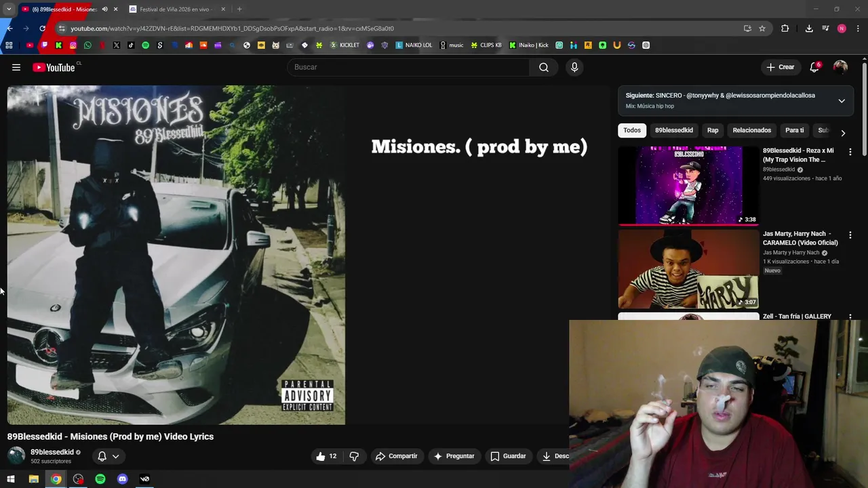Select the Relacionados filter chip

pyautogui.click(x=751, y=130)
